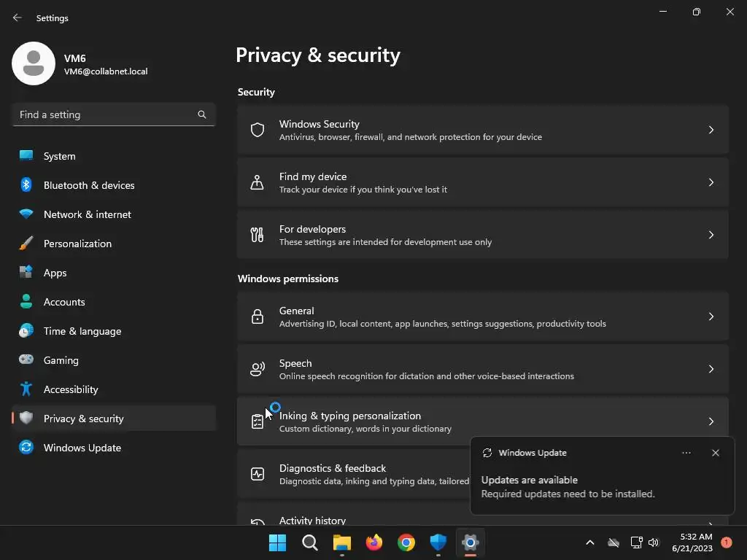
Task: Go to Bluetooth & devices settings
Action: pyautogui.click(x=115, y=184)
